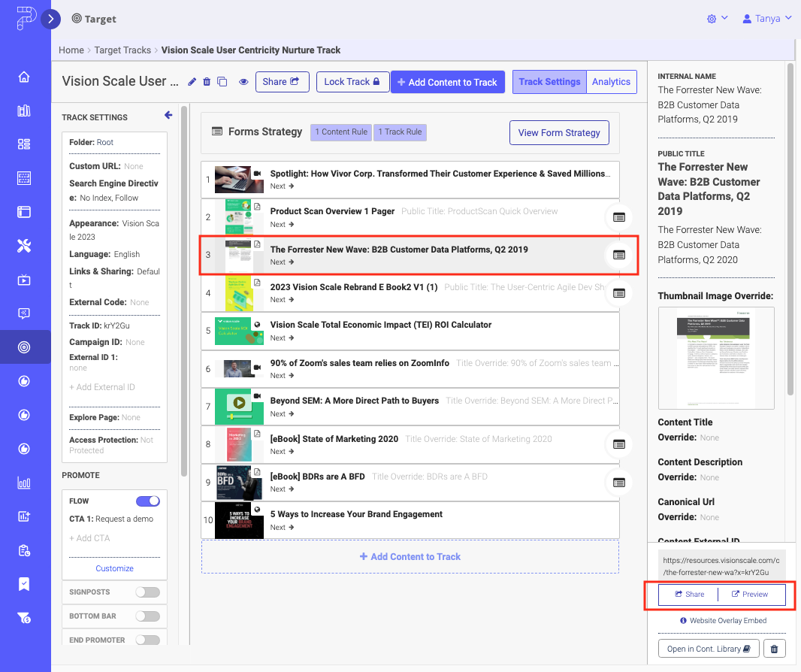Image resolution: width=801 pixels, height=672 pixels.
Task: Click the 1 Track Rule badge
Action: coord(400,132)
